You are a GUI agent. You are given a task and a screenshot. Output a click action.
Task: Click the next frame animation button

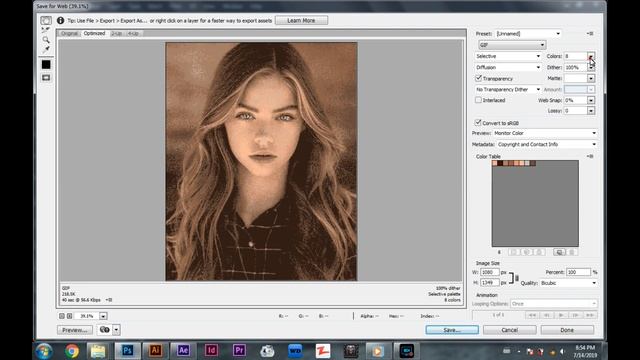[576, 315]
